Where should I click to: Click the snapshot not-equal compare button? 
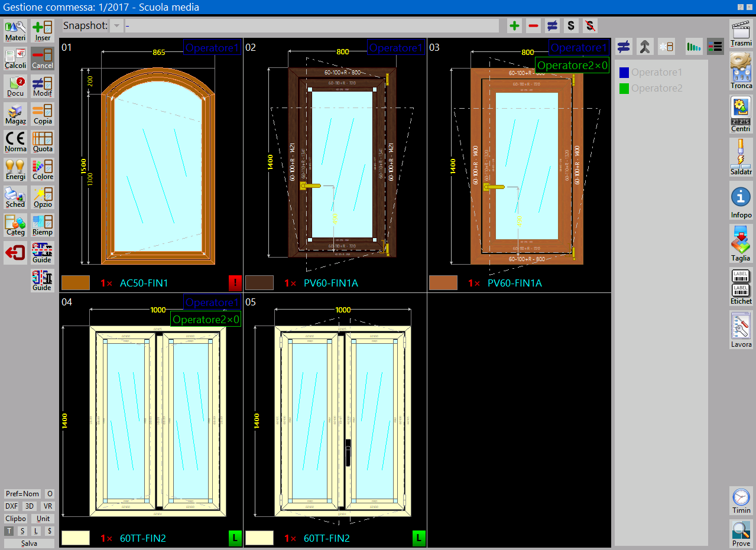(x=552, y=25)
